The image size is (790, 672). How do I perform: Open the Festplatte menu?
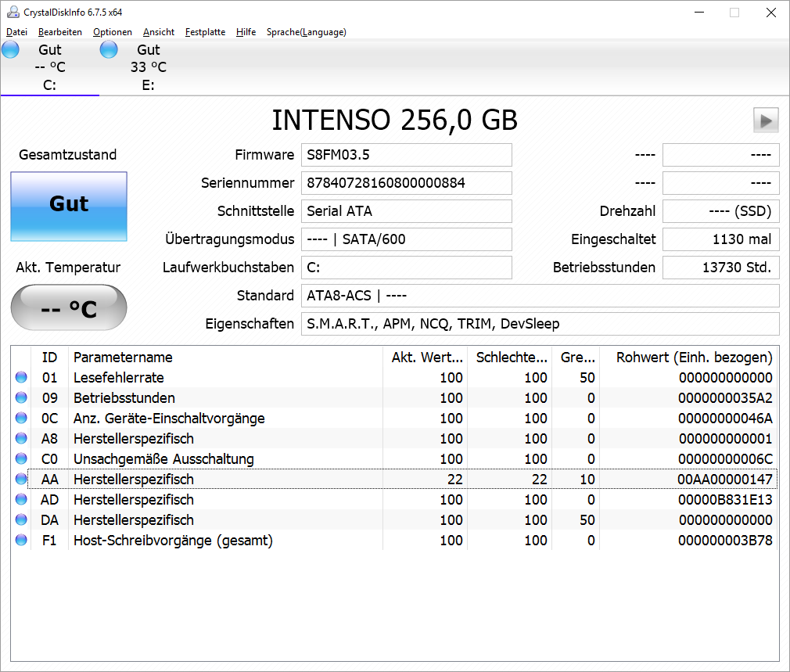[x=205, y=32]
